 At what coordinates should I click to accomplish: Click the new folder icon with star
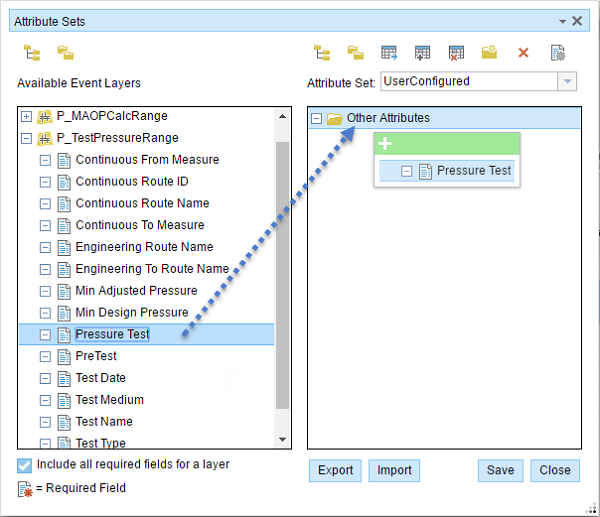[x=489, y=53]
